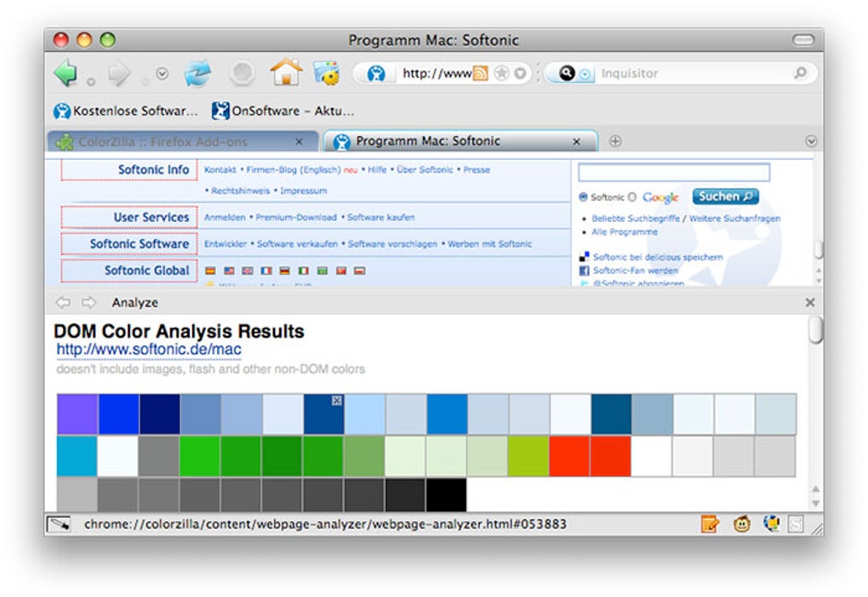
Task: Pick the black color swatch
Action: pos(446,495)
